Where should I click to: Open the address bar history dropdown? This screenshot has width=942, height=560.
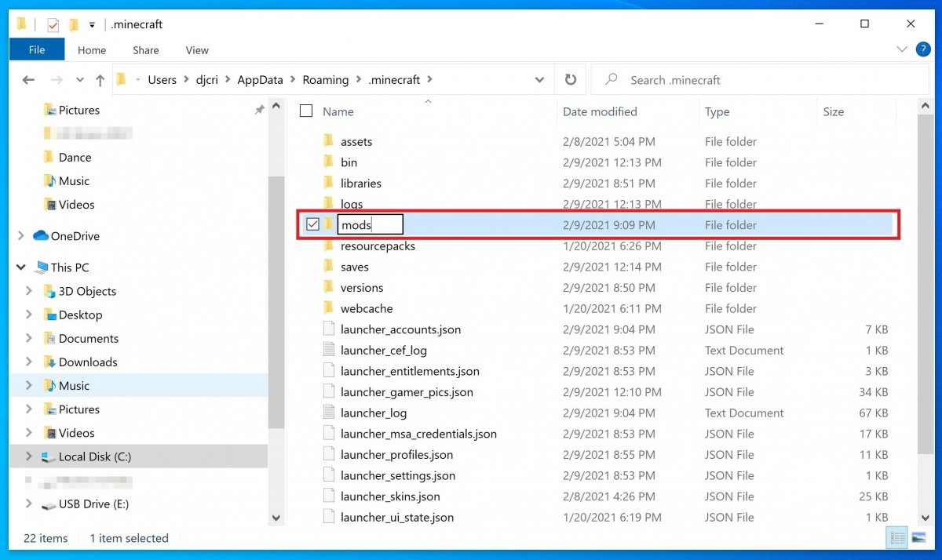click(x=539, y=80)
